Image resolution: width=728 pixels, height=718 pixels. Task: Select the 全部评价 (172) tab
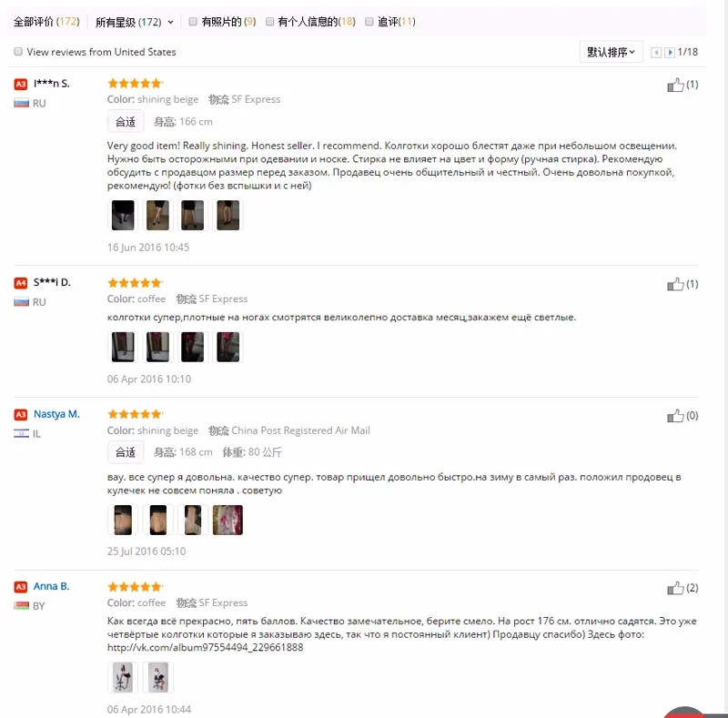tap(46, 21)
